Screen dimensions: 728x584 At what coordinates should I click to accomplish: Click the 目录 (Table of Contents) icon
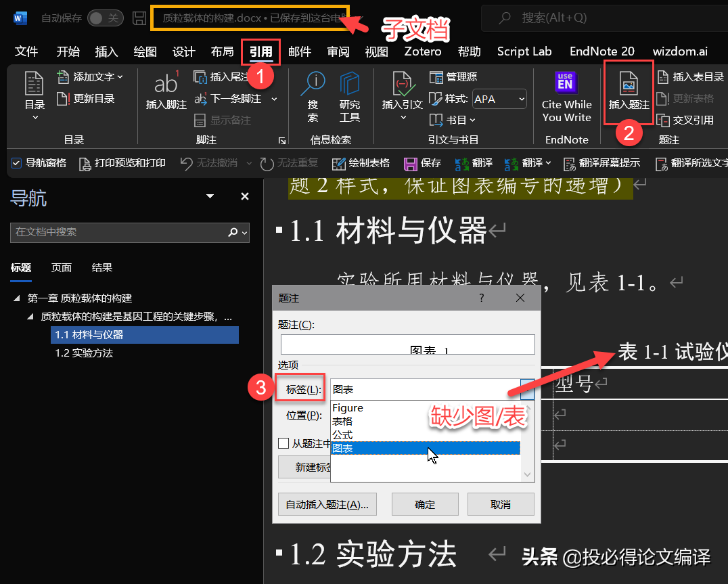35,83
